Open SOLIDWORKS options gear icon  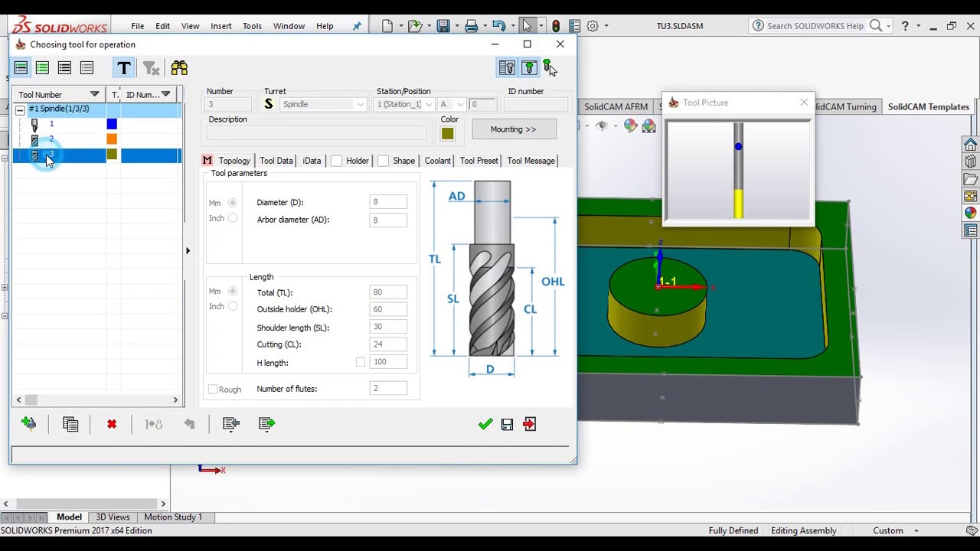click(593, 26)
